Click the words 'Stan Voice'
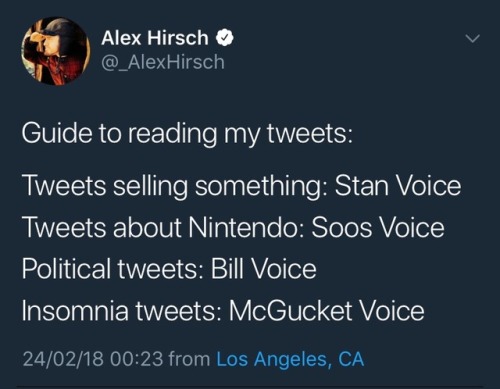 coord(398,185)
